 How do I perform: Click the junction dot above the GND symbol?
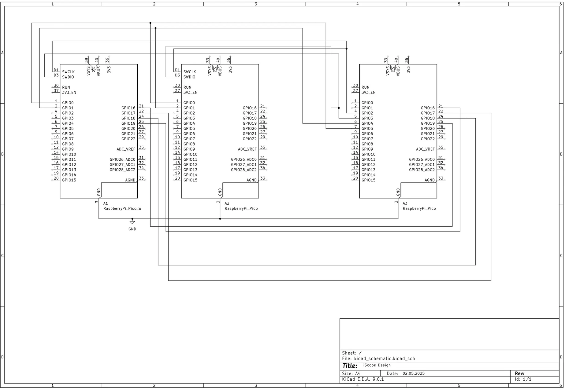[x=132, y=219]
